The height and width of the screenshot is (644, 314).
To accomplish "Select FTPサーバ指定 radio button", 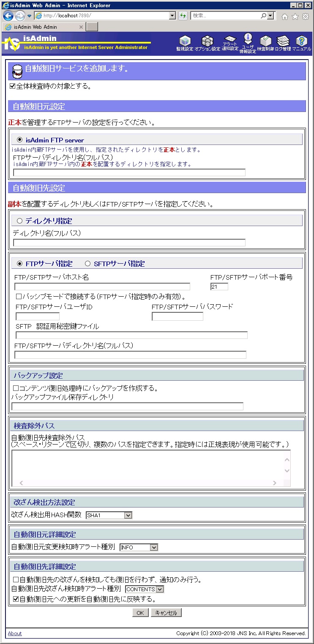I will pos(19,263).
